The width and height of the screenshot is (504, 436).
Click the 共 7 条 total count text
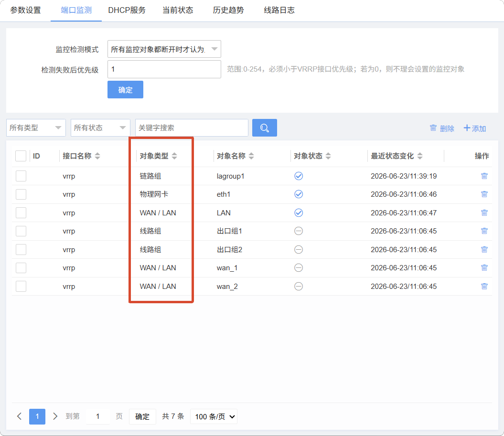click(x=173, y=416)
